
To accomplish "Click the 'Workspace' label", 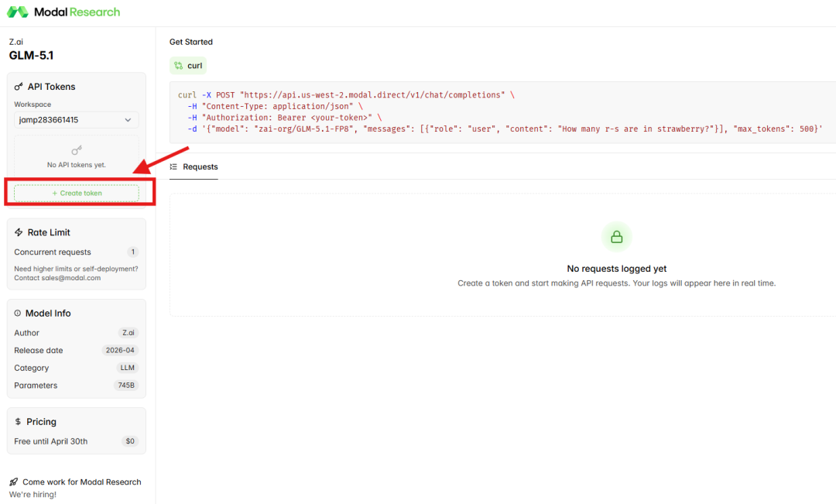I will pyautogui.click(x=33, y=105).
